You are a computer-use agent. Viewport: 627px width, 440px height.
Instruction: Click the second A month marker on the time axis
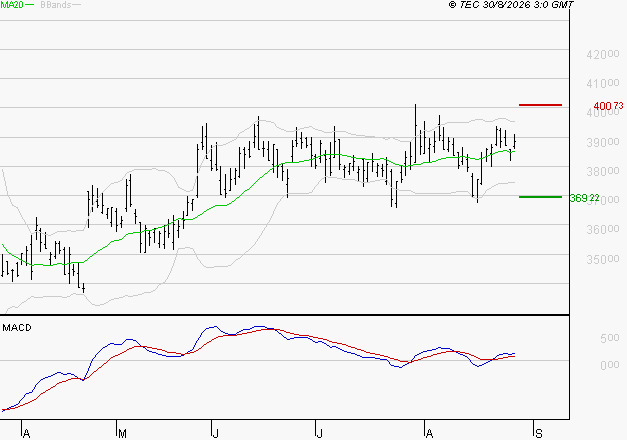[x=429, y=433]
